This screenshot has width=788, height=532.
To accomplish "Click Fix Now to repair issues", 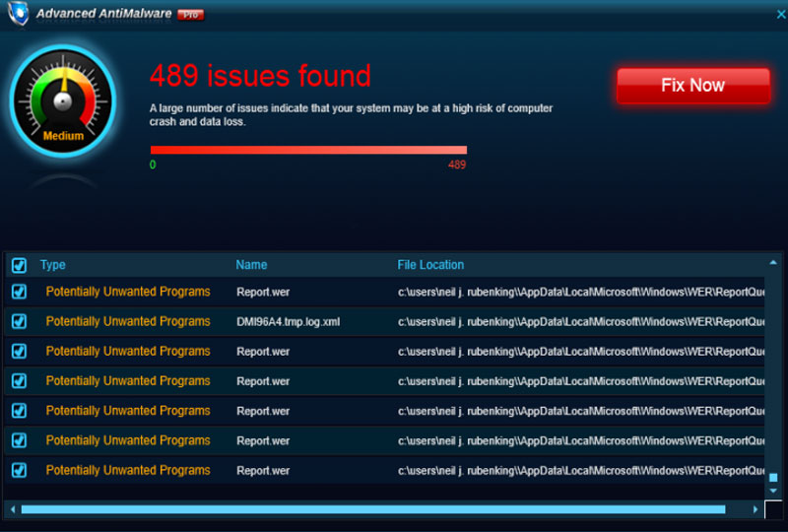I will click(x=693, y=85).
